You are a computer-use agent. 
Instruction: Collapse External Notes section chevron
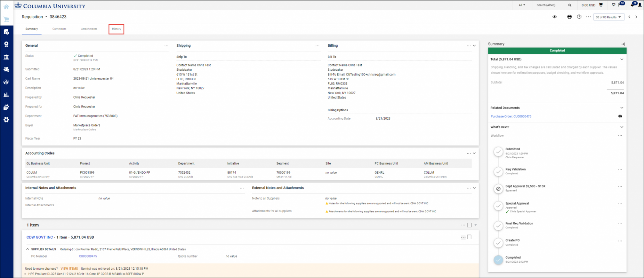pyautogui.click(x=474, y=188)
